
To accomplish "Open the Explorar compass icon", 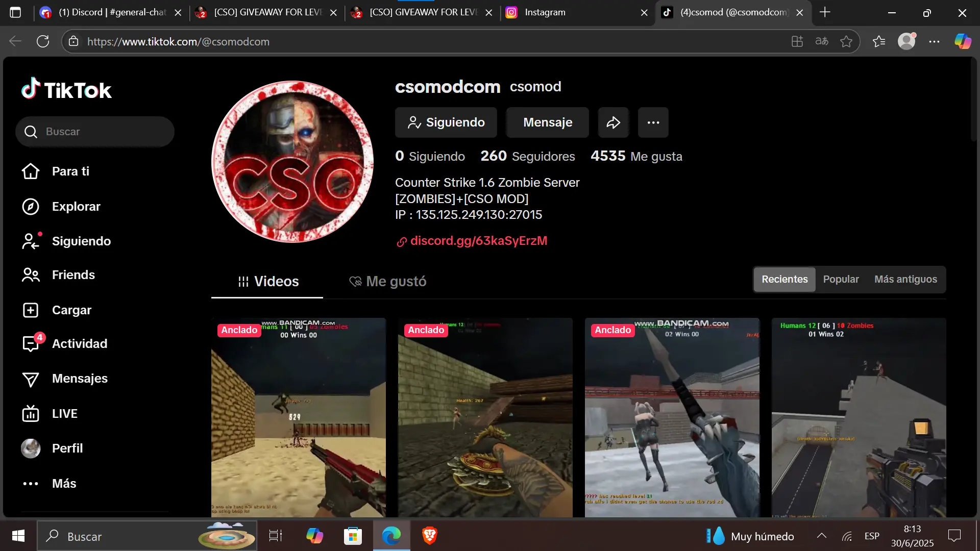I will [31, 207].
